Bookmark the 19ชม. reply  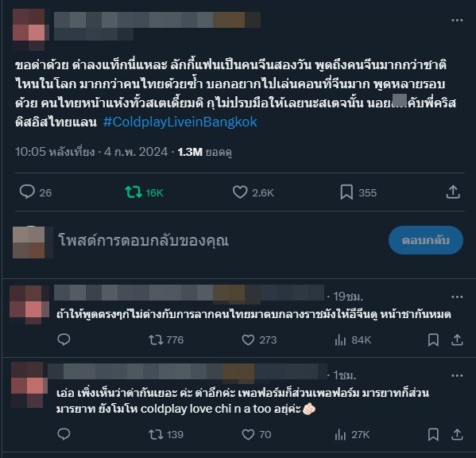pyautogui.click(x=433, y=340)
